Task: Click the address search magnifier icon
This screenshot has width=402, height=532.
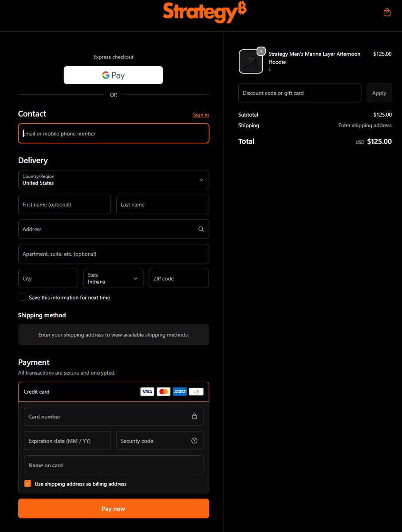Action: 201,229
